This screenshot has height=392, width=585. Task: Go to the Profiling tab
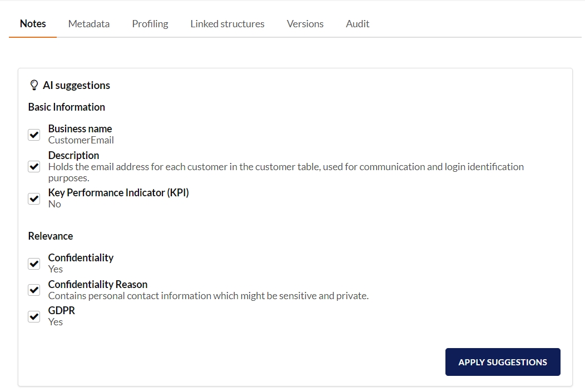point(150,24)
